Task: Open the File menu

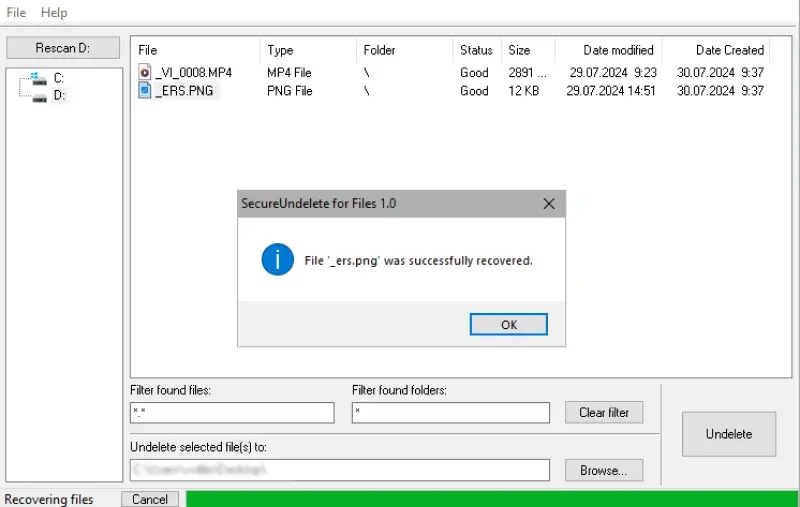Action: (x=16, y=12)
